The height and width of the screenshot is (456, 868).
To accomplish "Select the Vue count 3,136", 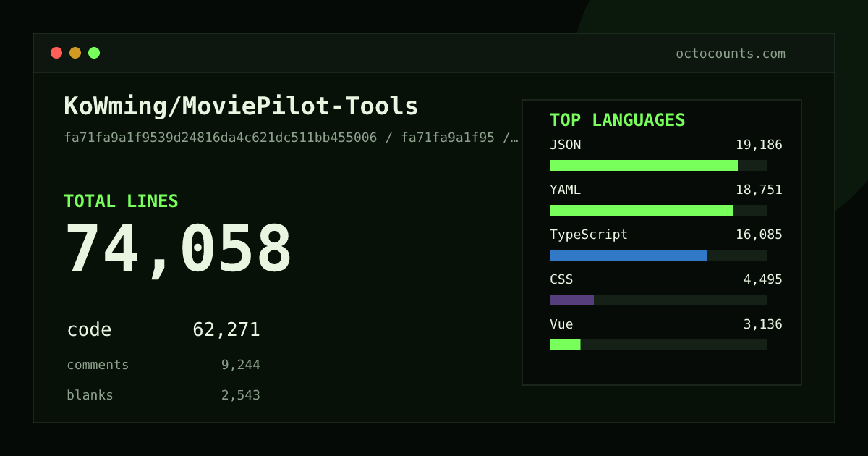I will point(763,324).
